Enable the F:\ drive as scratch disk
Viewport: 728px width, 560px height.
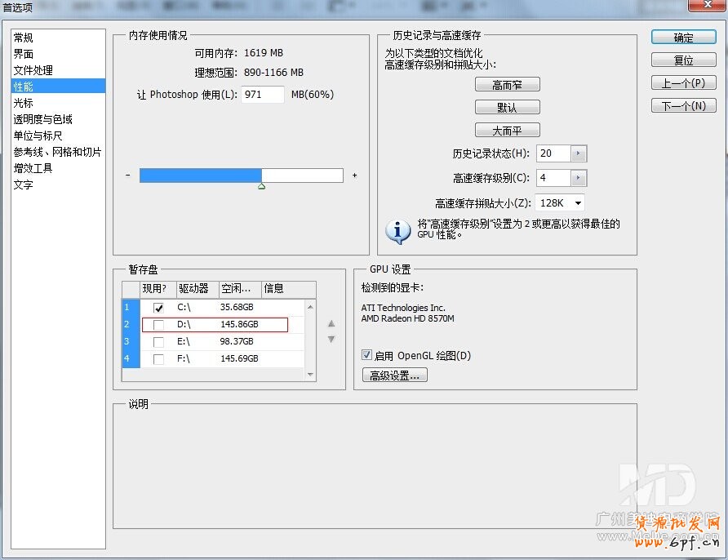tap(160, 358)
